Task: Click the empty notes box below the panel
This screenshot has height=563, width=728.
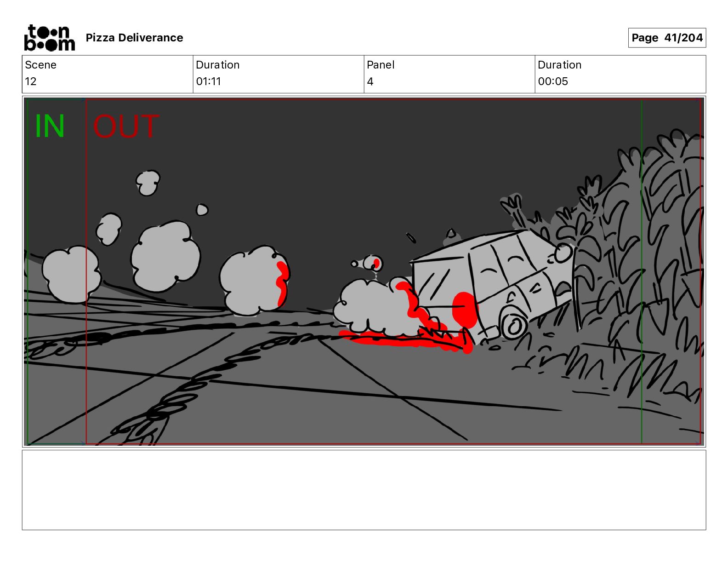Action: click(364, 490)
